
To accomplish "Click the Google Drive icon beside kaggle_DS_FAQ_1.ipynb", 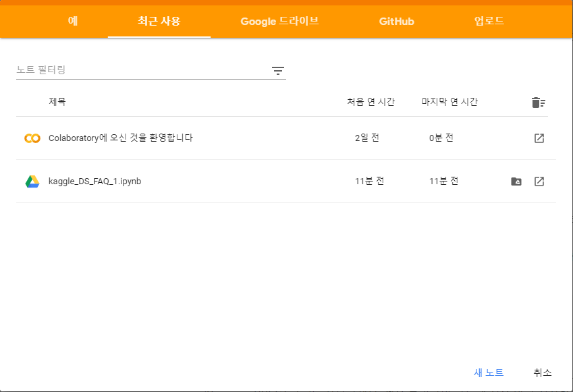I will (32, 181).
